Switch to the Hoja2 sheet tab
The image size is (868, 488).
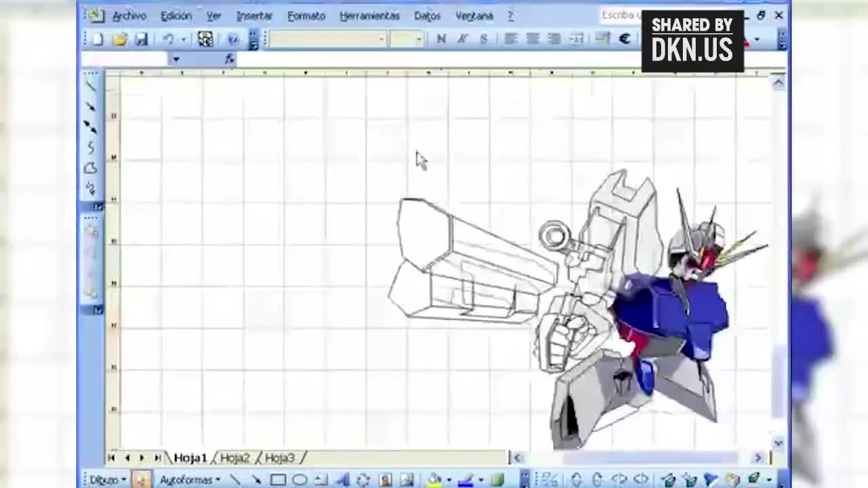pyautogui.click(x=235, y=458)
